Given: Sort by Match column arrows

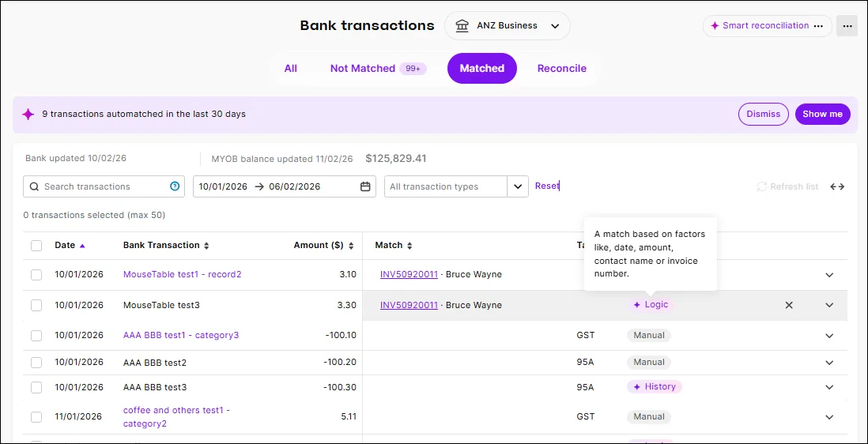Looking at the screenshot, I should [x=409, y=246].
